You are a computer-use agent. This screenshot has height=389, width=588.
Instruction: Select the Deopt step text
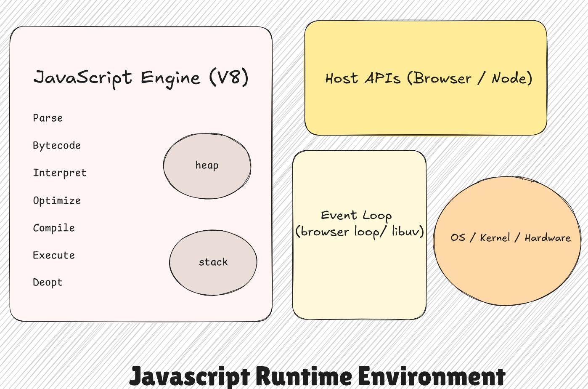click(48, 282)
